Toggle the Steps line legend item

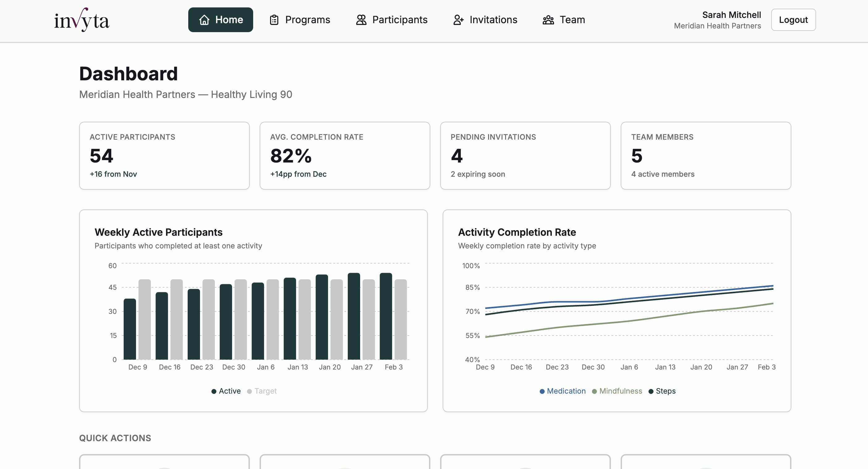pyautogui.click(x=662, y=391)
